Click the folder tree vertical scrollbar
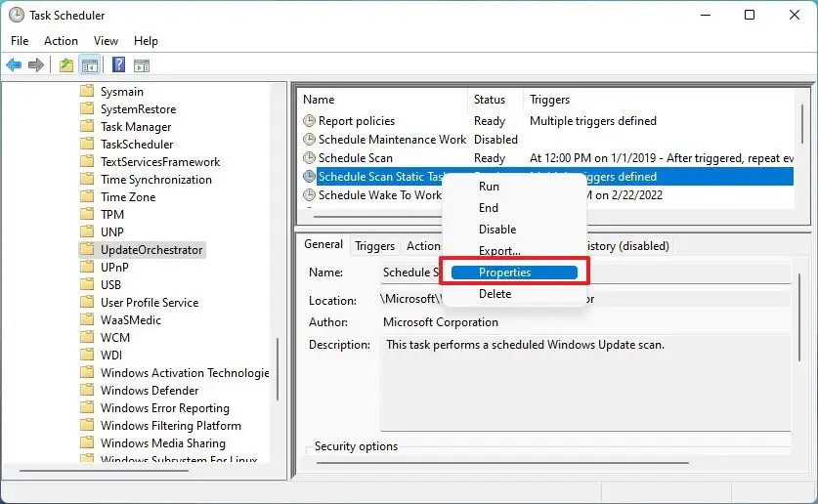The height and width of the screenshot is (504, 818). click(278, 369)
